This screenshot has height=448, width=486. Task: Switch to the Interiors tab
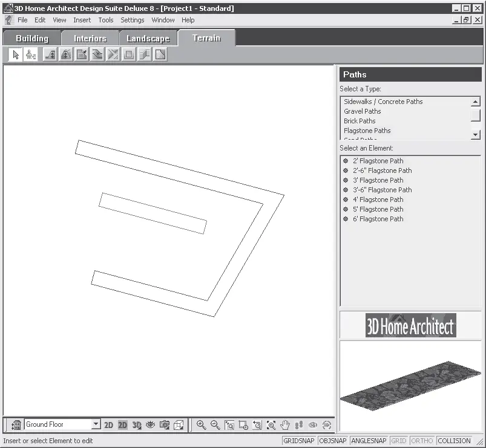pyautogui.click(x=90, y=38)
